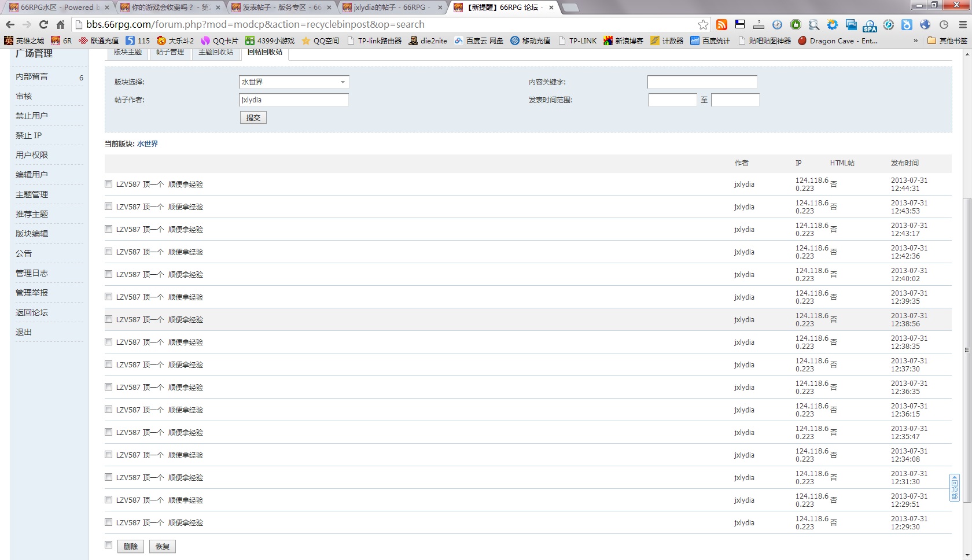Click the blue clock extension icon
This screenshot has width=972, height=560.
(x=777, y=24)
